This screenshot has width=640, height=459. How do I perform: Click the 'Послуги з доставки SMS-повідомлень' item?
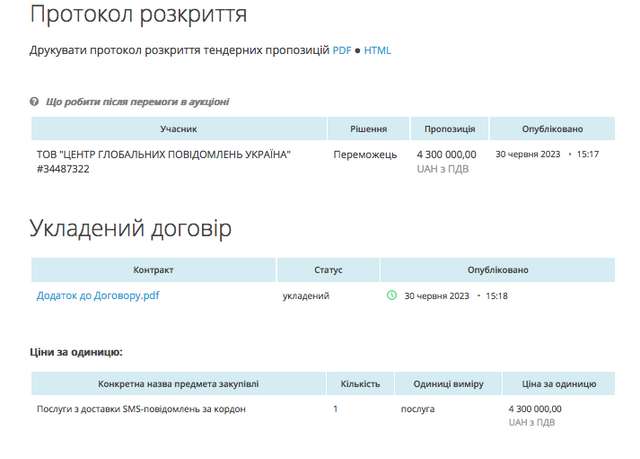pos(141,409)
